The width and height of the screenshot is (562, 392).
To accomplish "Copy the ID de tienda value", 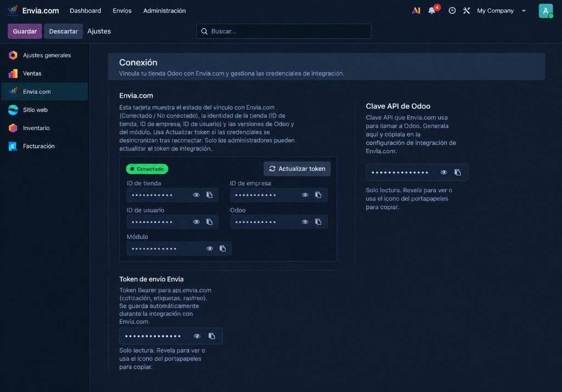I will (209, 195).
